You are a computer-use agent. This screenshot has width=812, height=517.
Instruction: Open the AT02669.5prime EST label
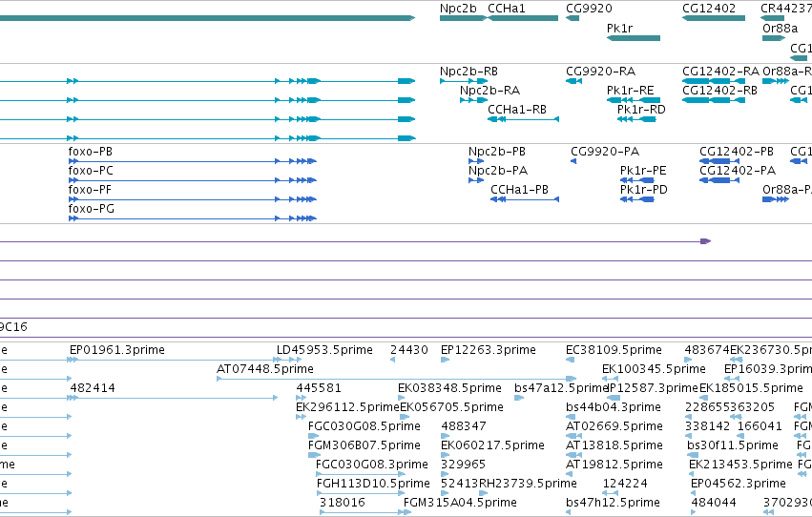(614, 426)
